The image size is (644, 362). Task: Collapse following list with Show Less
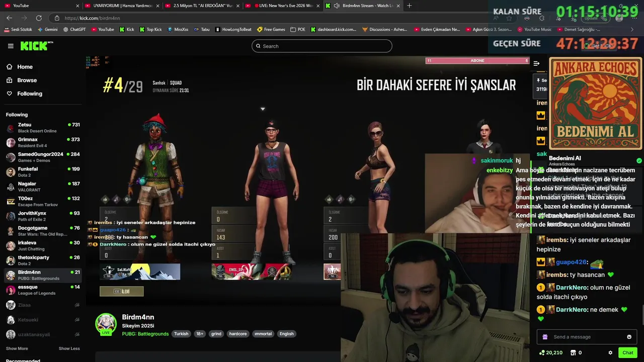[x=69, y=348]
